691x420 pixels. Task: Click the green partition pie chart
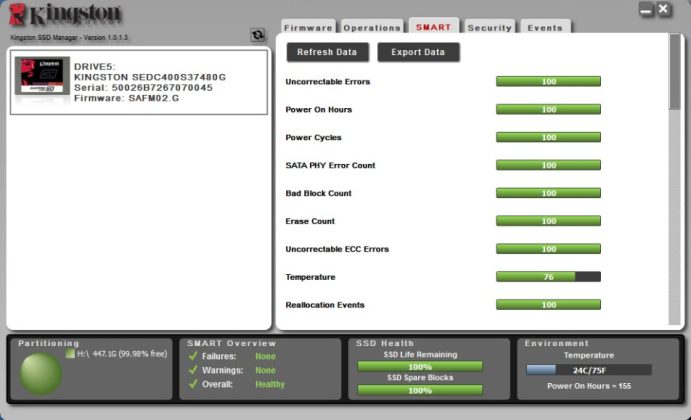[41, 374]
